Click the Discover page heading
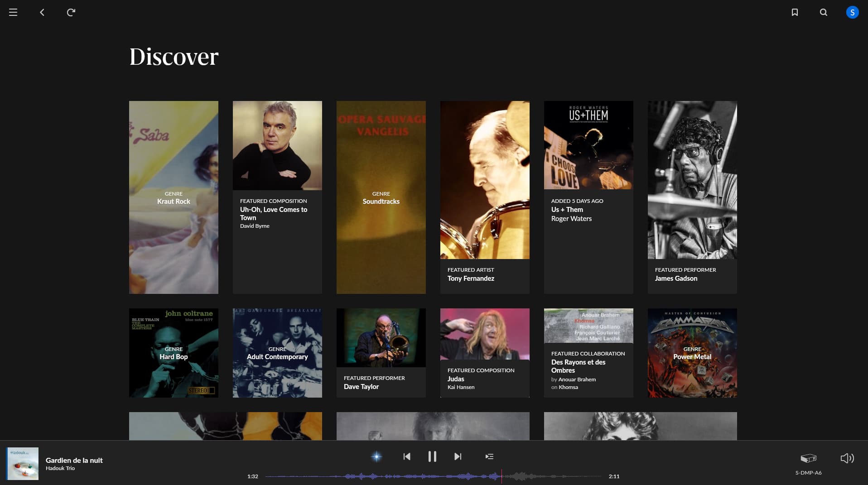The image size is (868, 485). click(174, 57)
